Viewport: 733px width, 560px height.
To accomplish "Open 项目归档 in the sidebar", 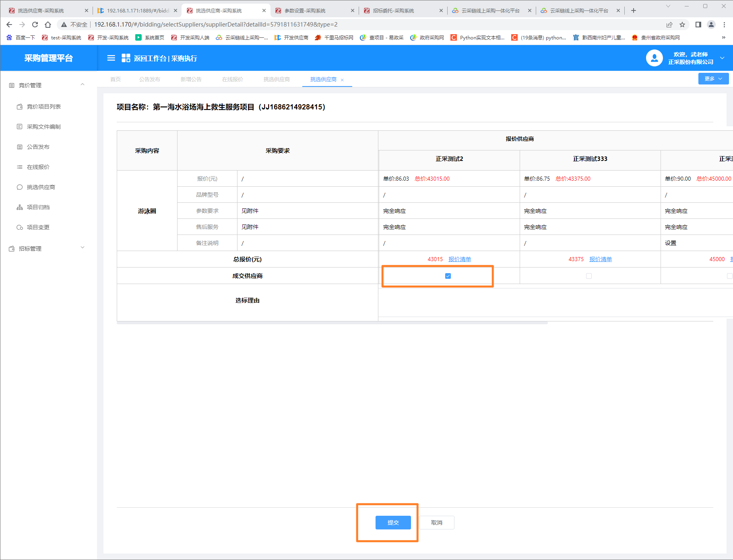I will click(x=38, y=207).
